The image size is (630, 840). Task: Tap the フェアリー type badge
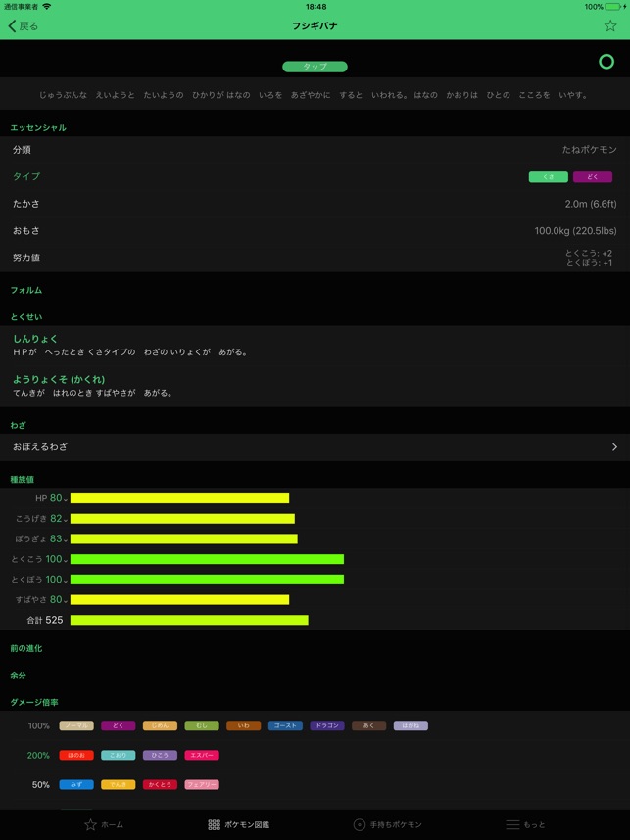pyautogui.click(x=202, y=785)
